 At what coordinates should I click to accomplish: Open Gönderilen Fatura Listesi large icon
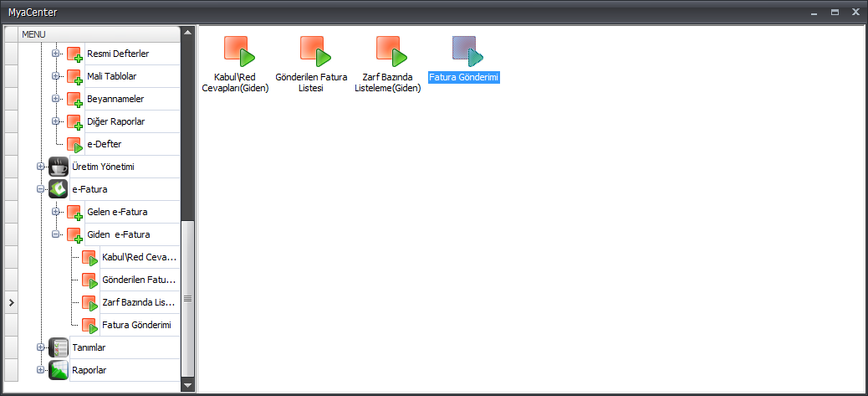(316, 51)
